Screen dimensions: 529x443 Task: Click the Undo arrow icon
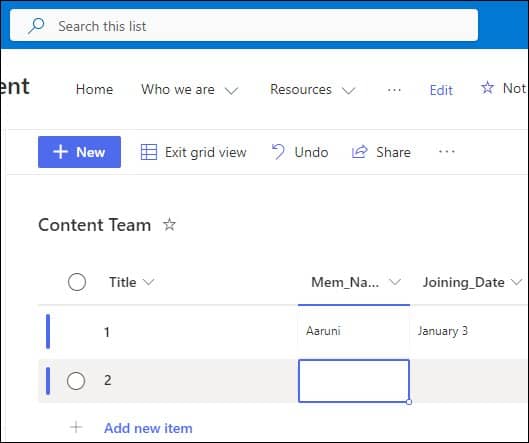click(x=278, y=152)
